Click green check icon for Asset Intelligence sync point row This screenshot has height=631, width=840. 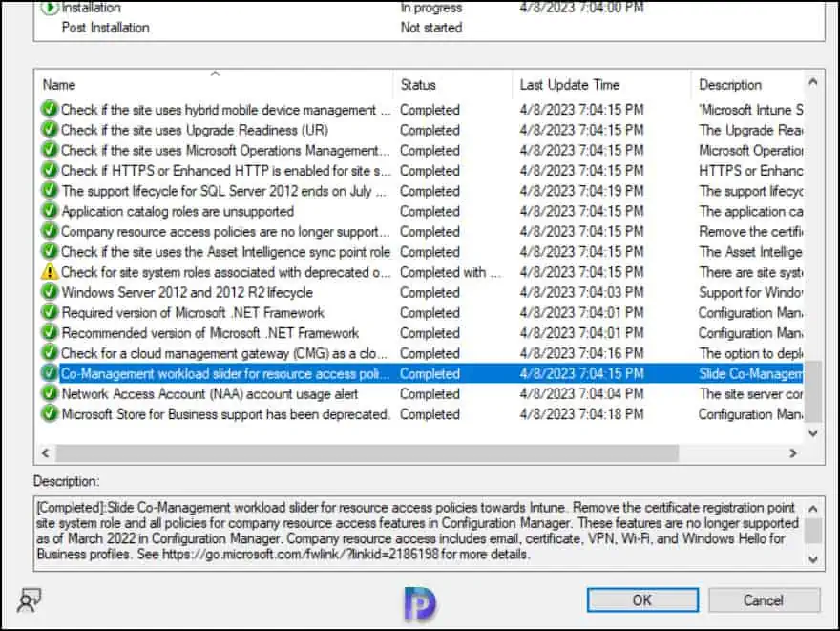[50, 252]
